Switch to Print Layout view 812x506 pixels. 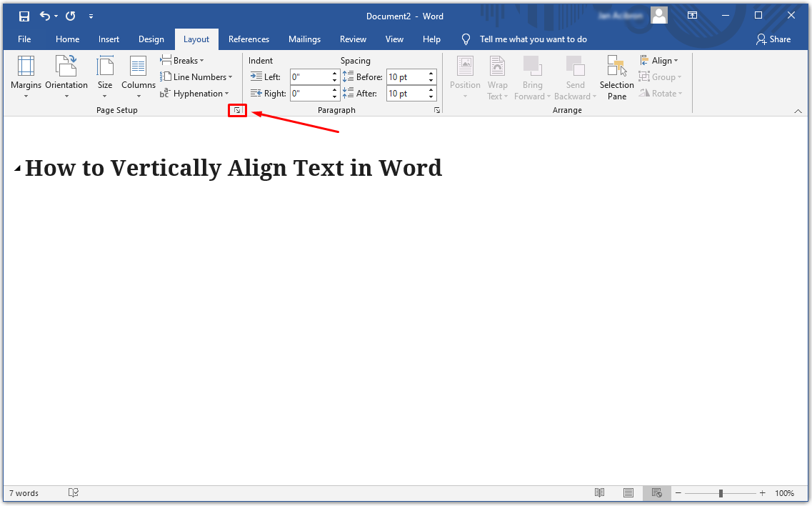628,493
